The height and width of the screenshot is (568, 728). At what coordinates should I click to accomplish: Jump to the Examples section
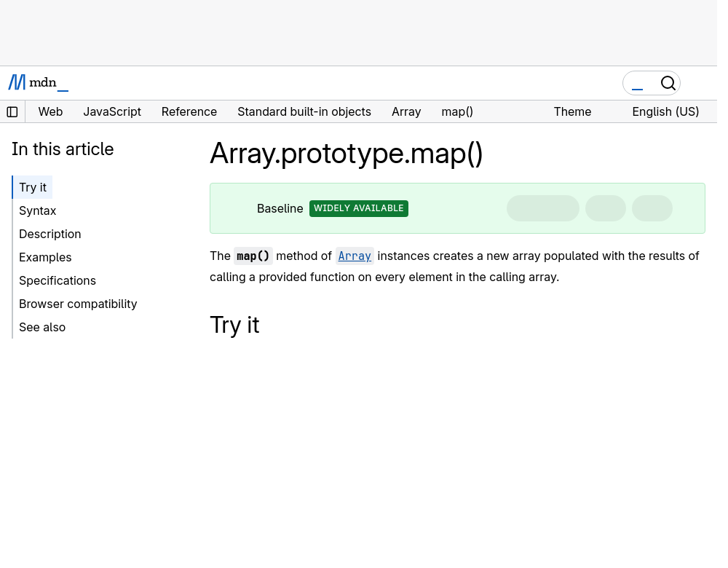(x=45, y=257)
